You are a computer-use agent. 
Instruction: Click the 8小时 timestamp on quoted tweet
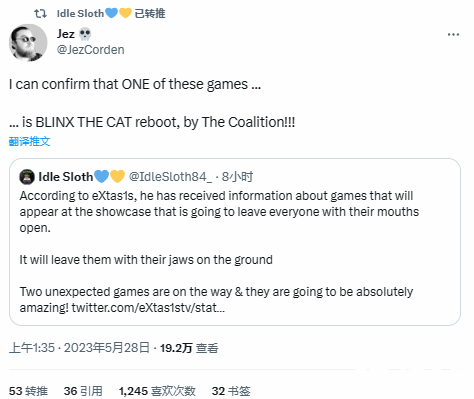click(x=237, y=177)
